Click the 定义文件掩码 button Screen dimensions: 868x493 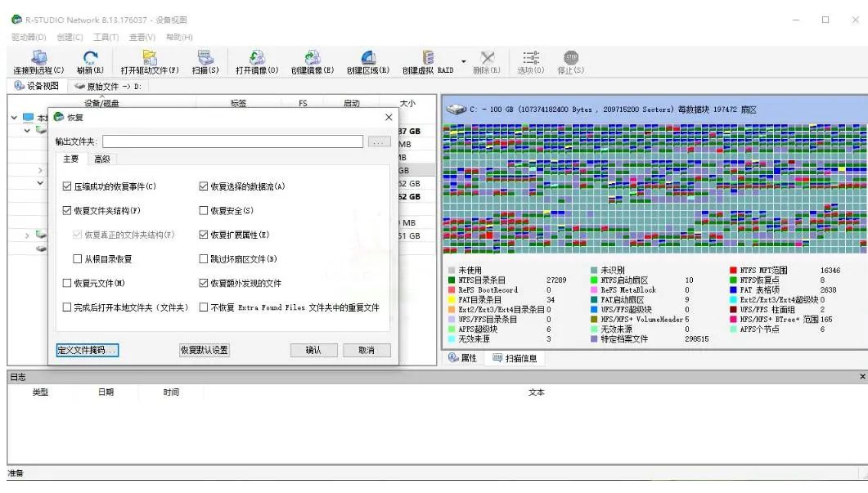pos(88,350)
